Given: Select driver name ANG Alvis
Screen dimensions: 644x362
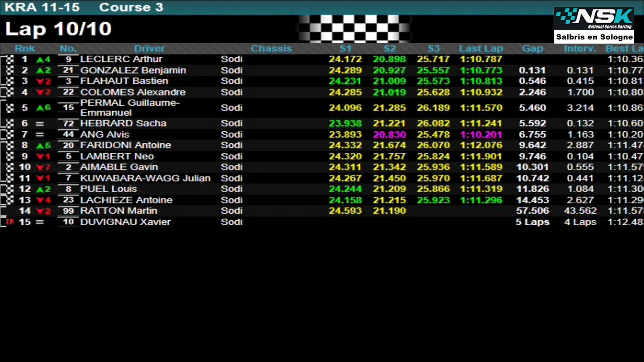Looking at the screenshot, I should click(x=105, y=135).
